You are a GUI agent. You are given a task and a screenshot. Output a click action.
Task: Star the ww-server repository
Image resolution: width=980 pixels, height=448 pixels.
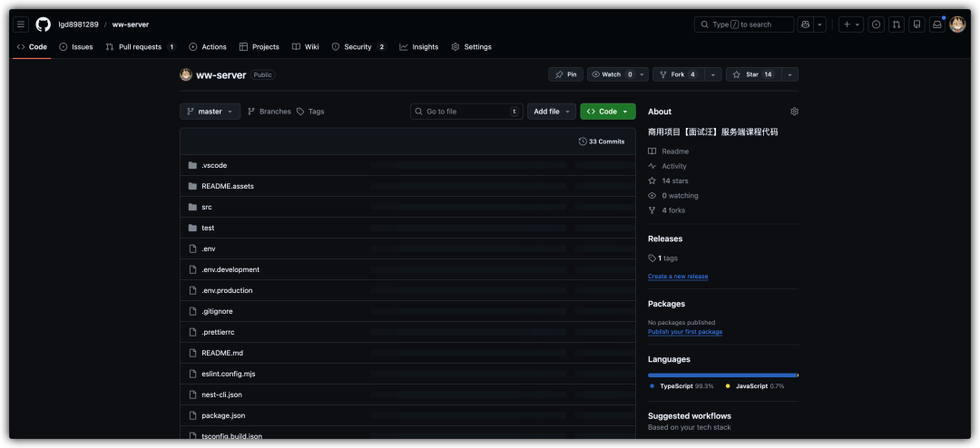pos(753,74)
